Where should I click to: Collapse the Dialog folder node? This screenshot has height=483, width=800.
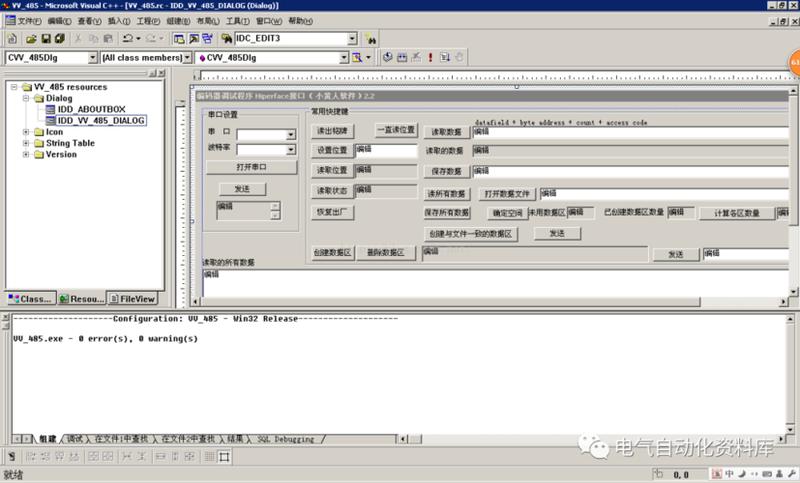26,98
